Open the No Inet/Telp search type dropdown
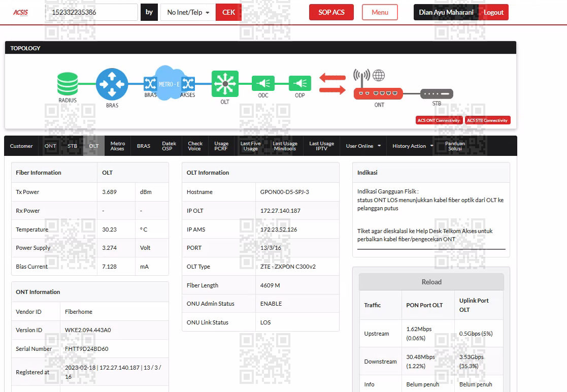Screen dimensions: 567x392 188,12
